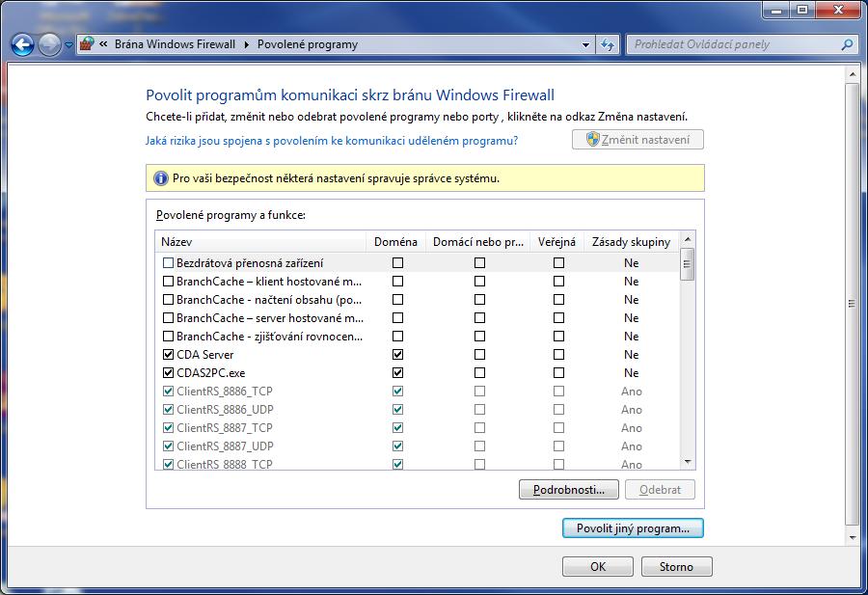Click the window scrollbar up arrow

[x=853, y=74]
